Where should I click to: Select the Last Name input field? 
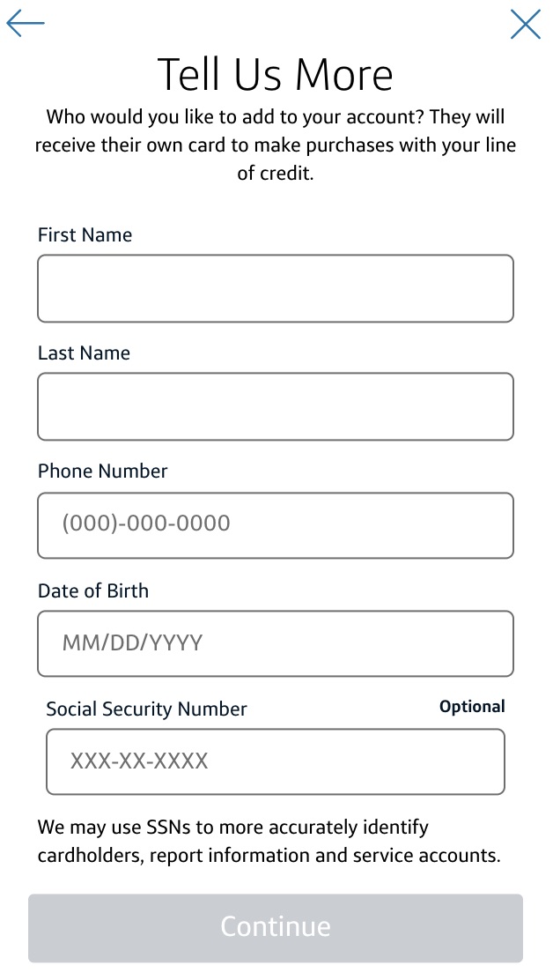(276, 406)
